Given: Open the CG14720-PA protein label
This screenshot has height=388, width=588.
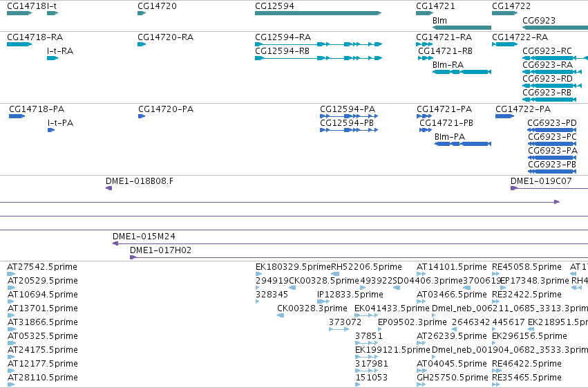Looking at the screenshot, I should pos(166,109).
